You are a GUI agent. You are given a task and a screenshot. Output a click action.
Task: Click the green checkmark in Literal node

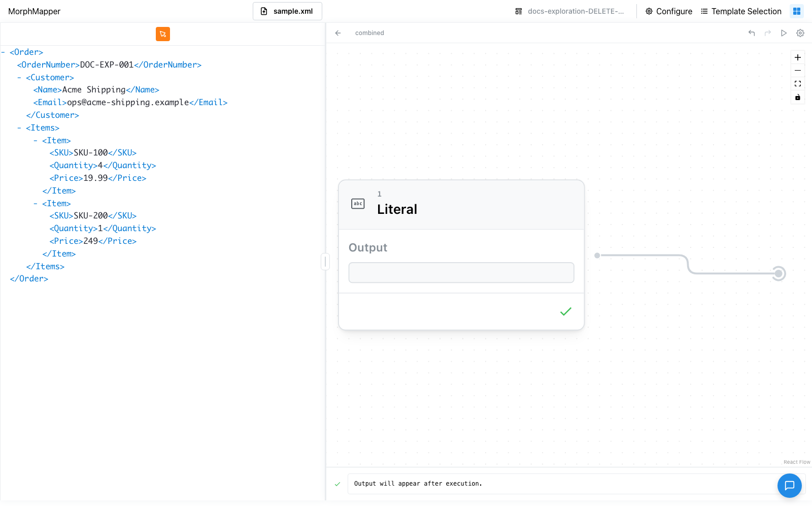(x=566, y=311)
